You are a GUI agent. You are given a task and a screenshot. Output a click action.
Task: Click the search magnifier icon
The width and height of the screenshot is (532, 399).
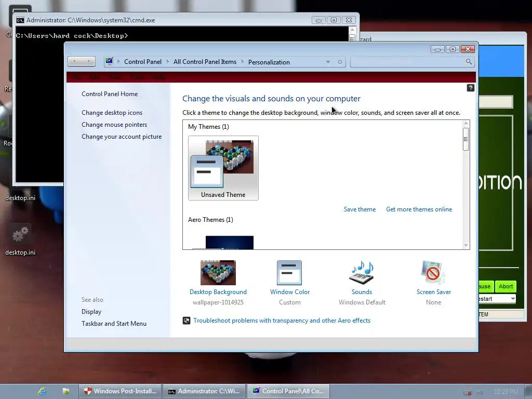point(469,62)
